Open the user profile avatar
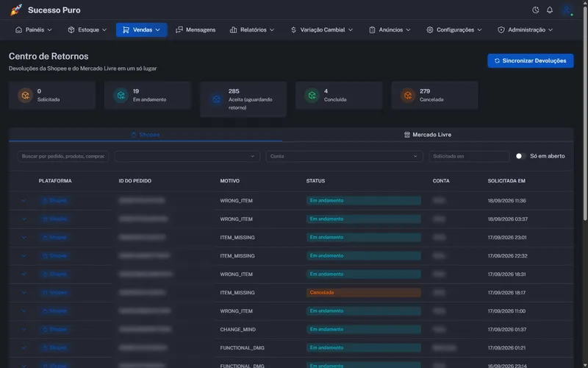 coord(567,10)
